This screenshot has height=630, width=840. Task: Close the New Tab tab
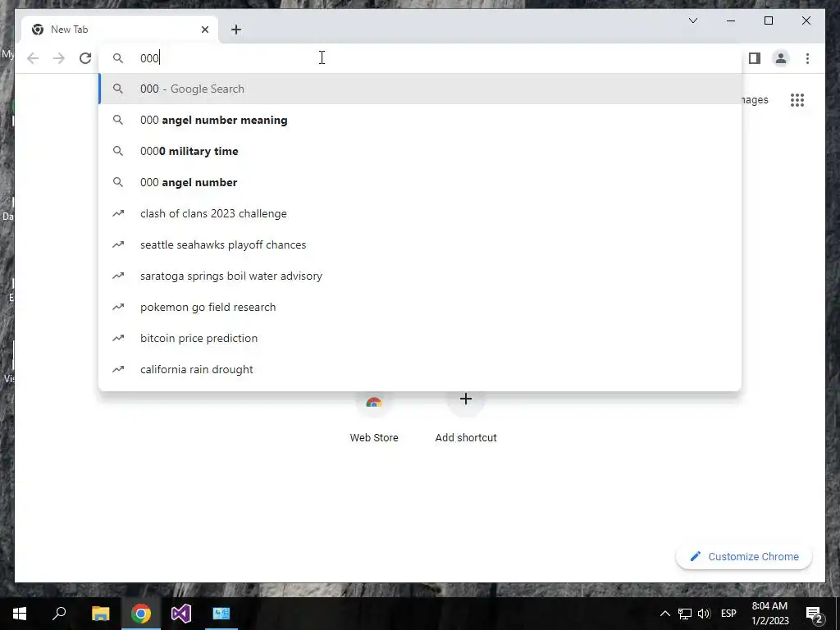[x=204, y=30]
